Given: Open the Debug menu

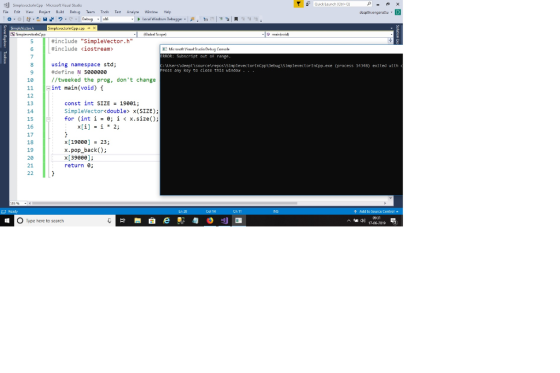Looking at the screenshot, I should point(75,12).
